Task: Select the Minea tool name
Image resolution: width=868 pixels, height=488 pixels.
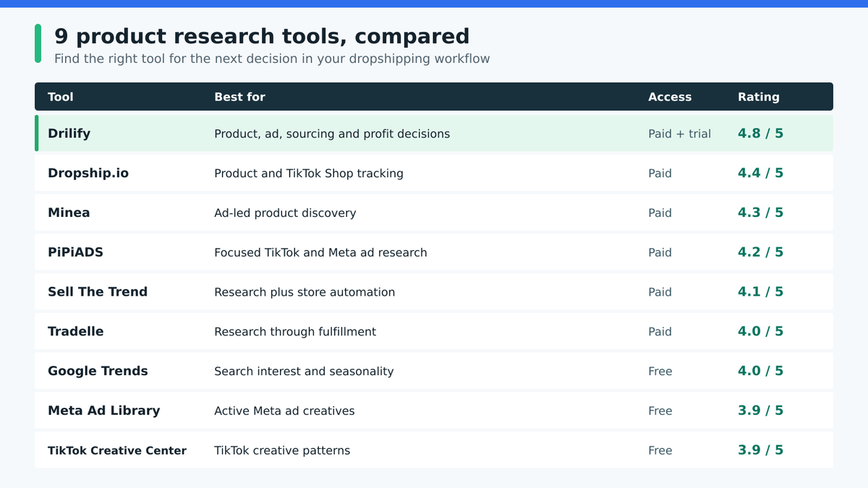Action: [x=69, y=213]
